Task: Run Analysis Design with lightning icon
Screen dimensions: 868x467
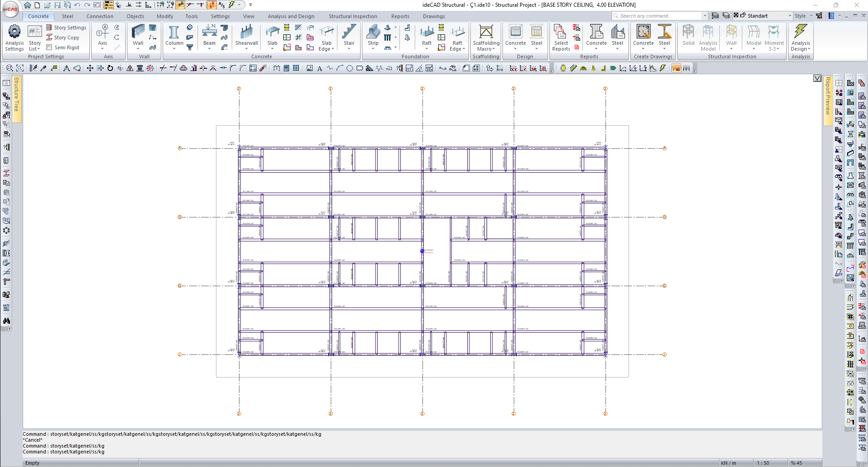Action: click(x=800, y=32)
